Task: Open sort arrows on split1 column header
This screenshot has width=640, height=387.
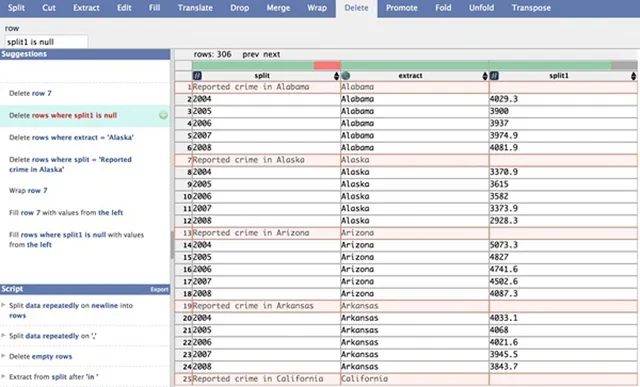Action: [x=633, y=76]
